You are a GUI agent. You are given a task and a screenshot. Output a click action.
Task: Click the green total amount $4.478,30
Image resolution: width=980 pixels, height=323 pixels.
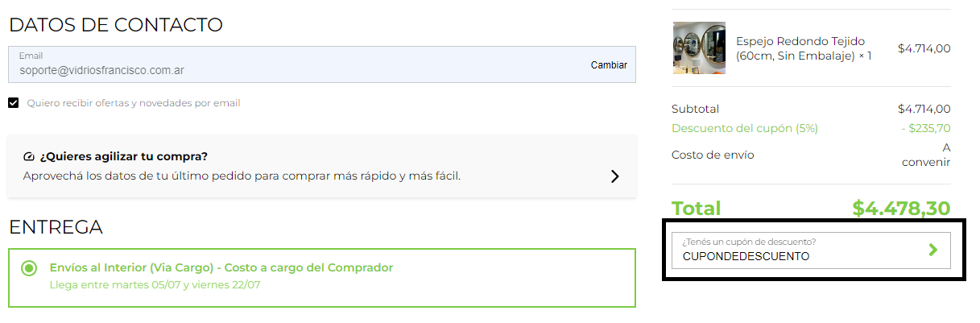coord(901,209)
